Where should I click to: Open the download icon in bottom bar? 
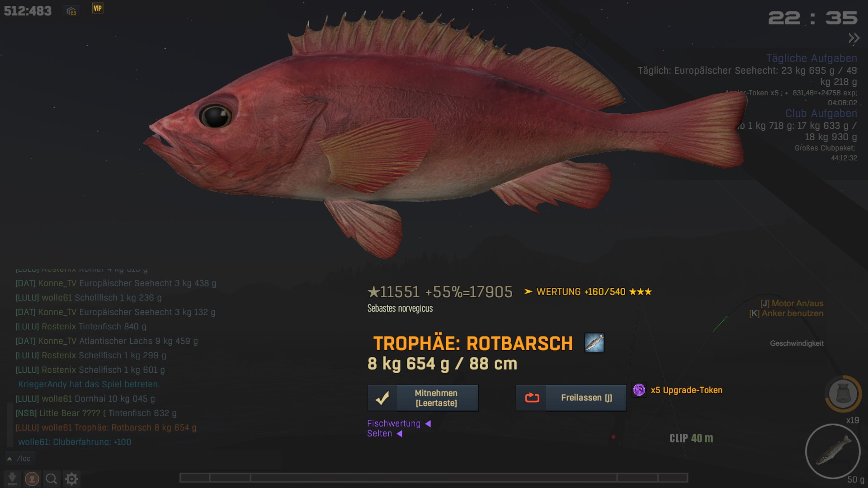pos(12,479)
